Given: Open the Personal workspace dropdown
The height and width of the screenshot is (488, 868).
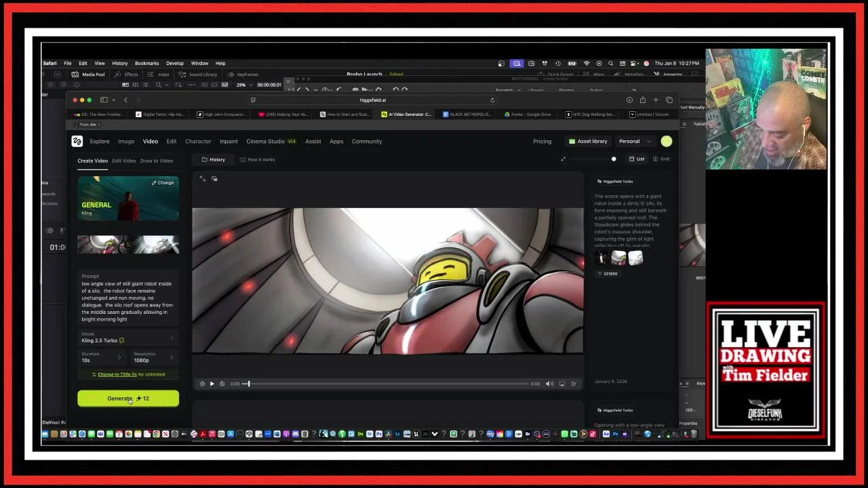Looking at the screenshot, I should (635, 141).
